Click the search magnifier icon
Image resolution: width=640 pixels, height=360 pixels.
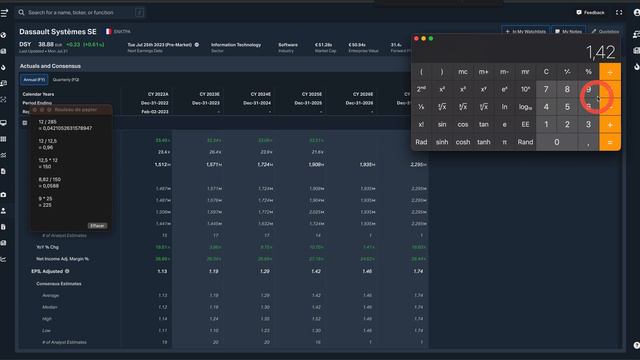click(21, 13)
